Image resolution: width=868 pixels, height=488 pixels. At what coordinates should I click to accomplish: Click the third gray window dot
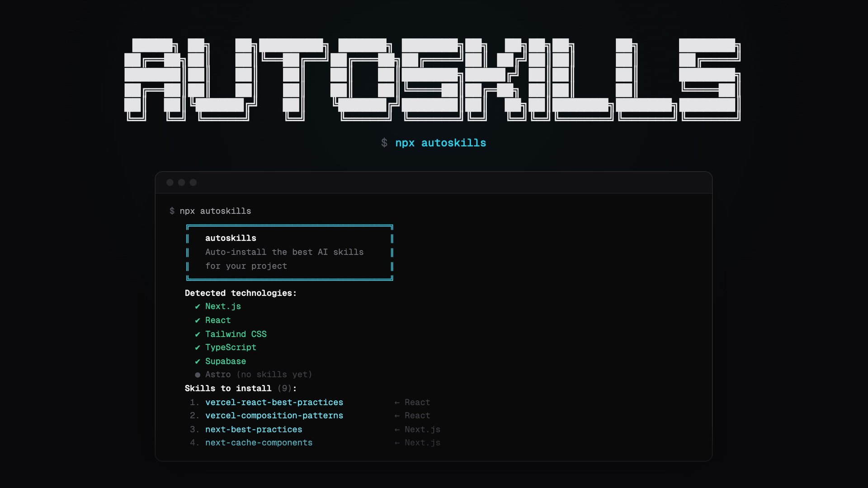[x=193, y=183]
